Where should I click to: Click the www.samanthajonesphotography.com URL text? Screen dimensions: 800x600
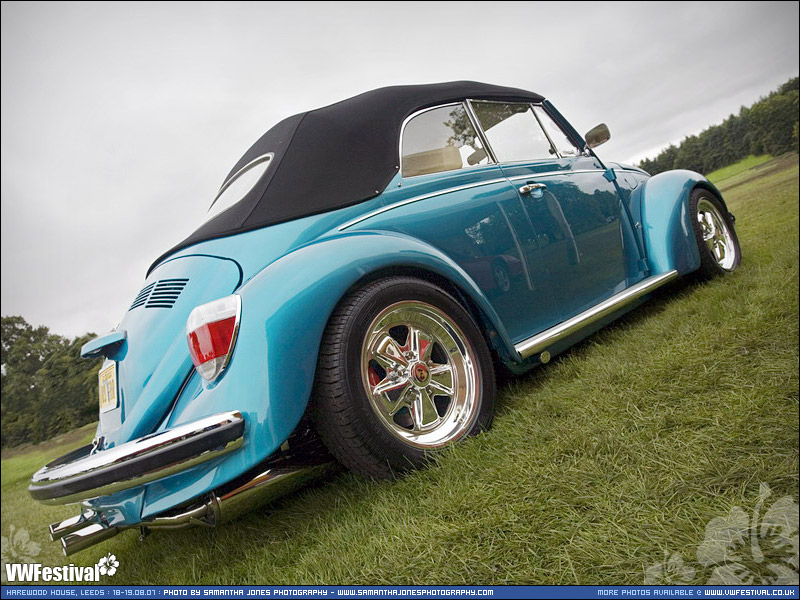(x=415, y=592)
